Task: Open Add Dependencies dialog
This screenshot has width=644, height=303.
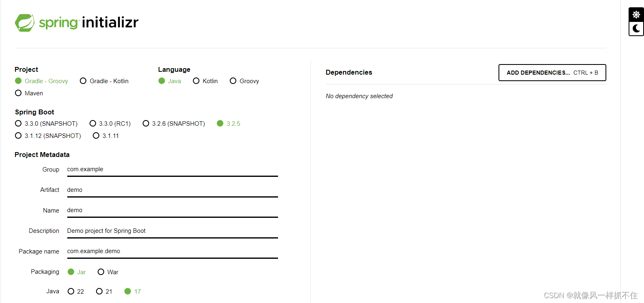Action: (x=552, y=73)
